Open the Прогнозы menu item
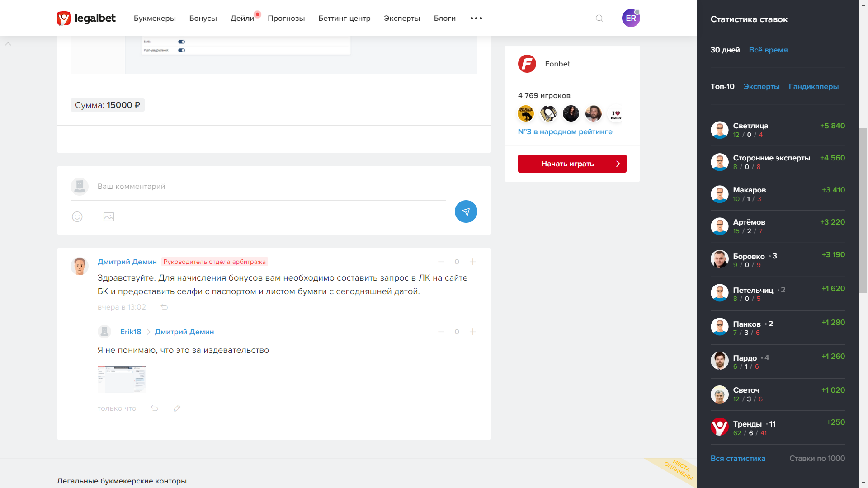The image size is (868, 488). 286,19
